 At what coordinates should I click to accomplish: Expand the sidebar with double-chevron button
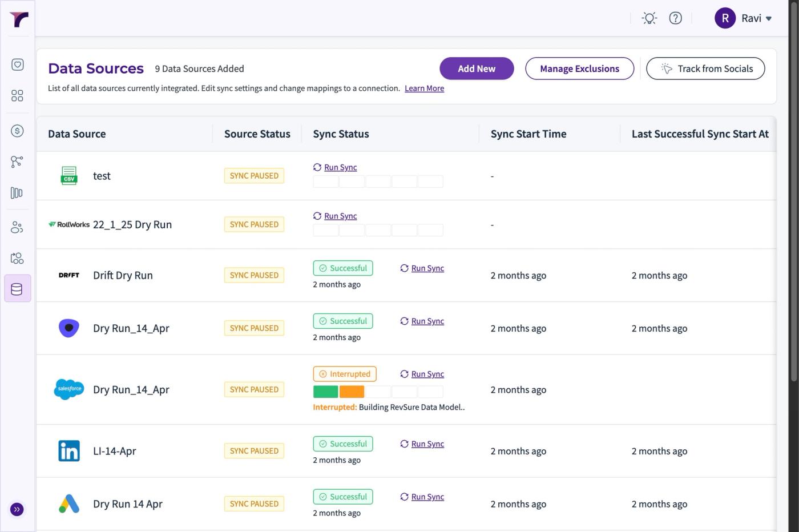tap(17, 509)
